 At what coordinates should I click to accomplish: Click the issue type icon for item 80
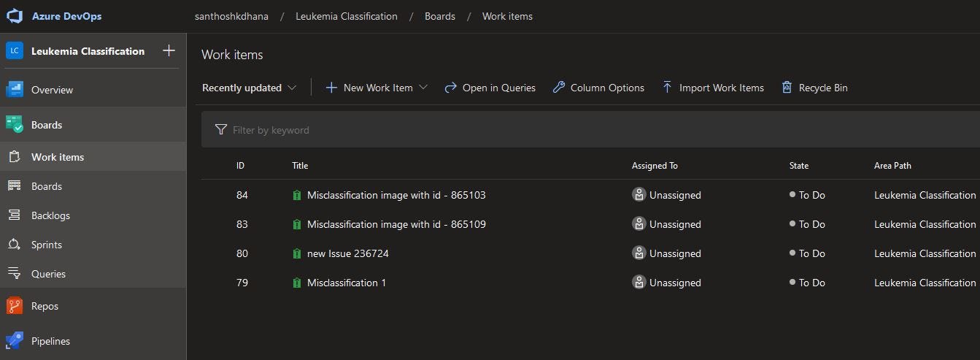coord(296,253)
